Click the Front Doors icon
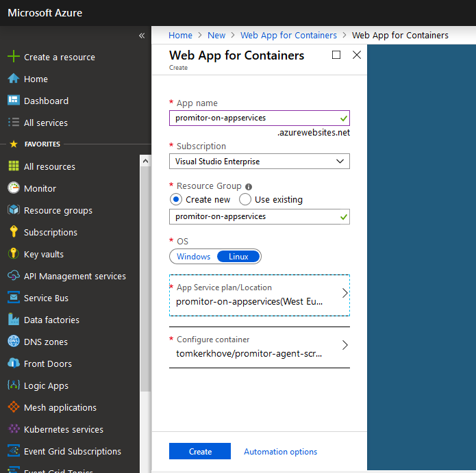The image size is (476, 473). pos(14,363)
